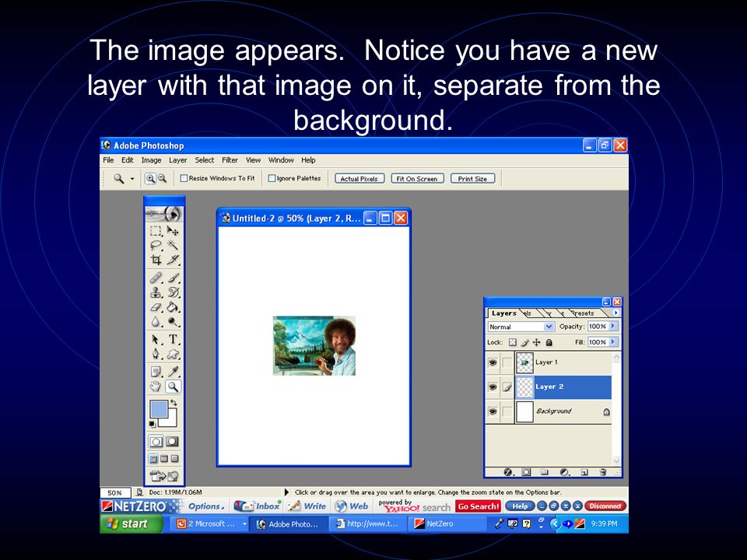Select the Pen tool
Viewport: 747px width, 560px height.
click(x=156, y=354)
